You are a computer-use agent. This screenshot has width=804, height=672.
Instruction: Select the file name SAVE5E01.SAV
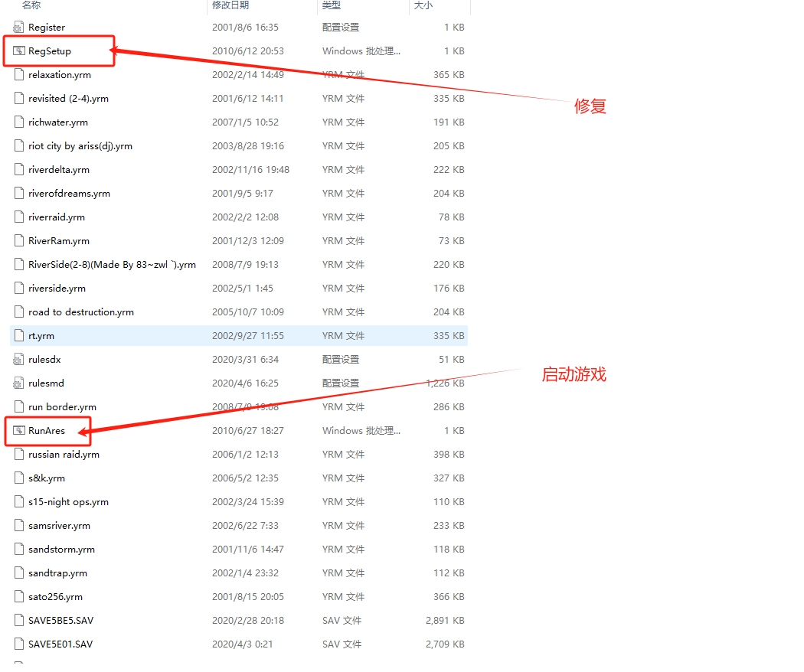click(x=60, y=644)
